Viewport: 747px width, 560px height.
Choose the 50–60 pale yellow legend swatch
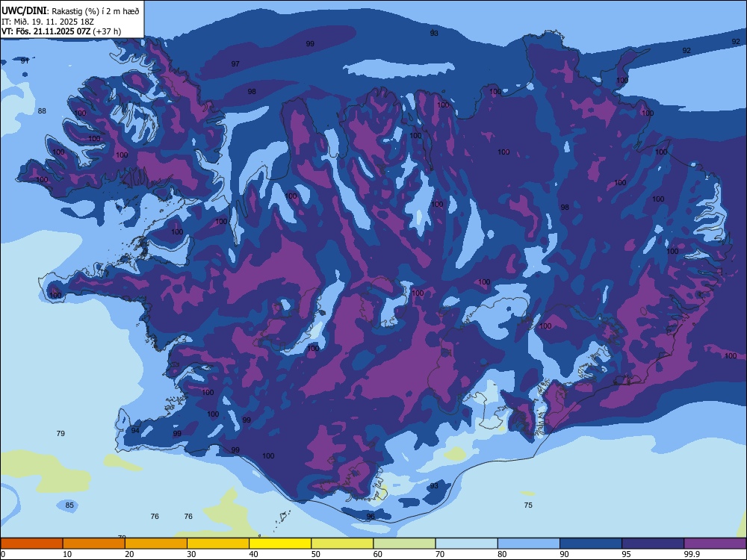tap(342, 544)
